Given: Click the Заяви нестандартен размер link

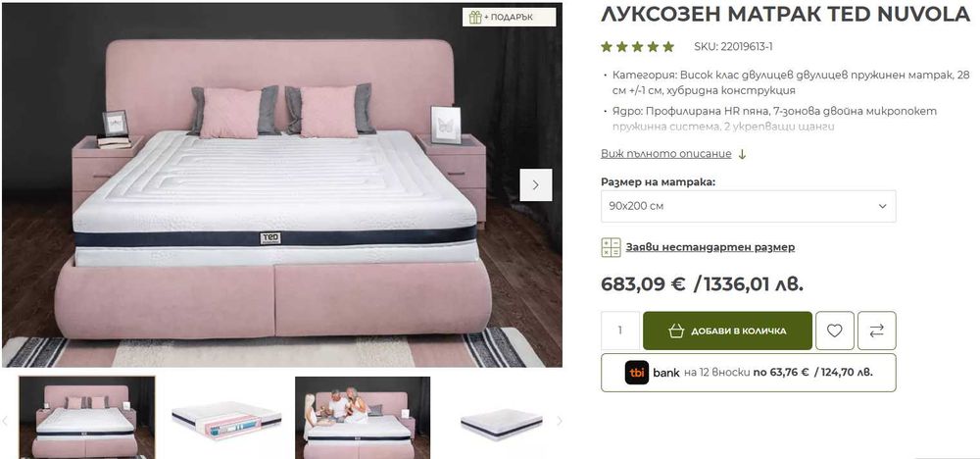Looking at the screenshot, I should (x=710, y=247).
